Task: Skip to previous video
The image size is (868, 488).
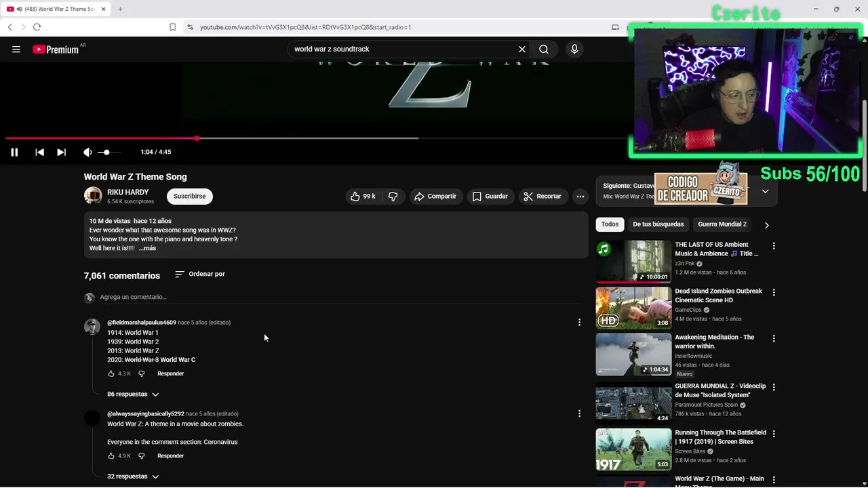Action: [x=39, y=152]
